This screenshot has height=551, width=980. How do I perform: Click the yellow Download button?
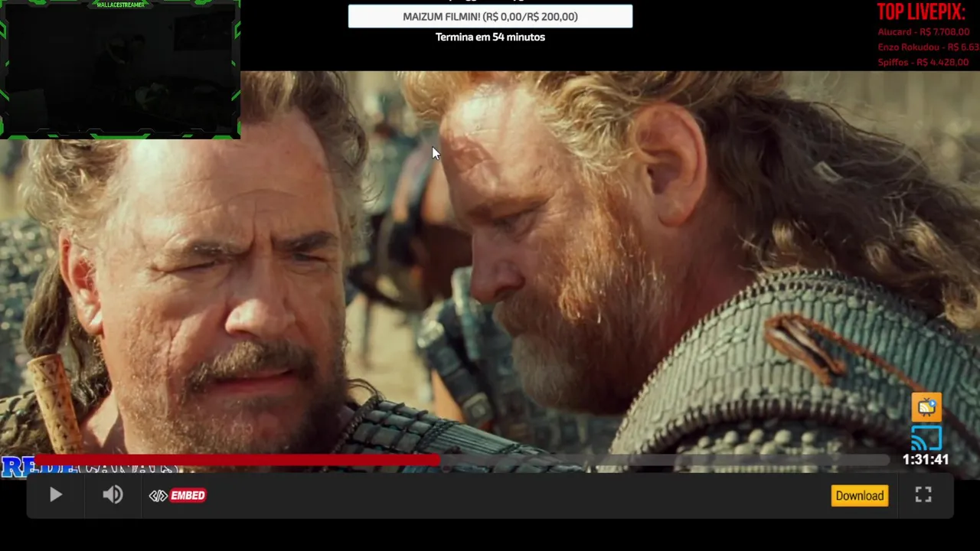(860, 496)
